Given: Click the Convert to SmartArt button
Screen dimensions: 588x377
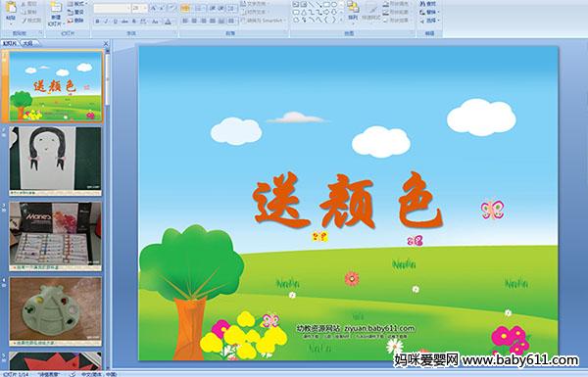Looking at the screenshot, I should click(x=264, y=21).
